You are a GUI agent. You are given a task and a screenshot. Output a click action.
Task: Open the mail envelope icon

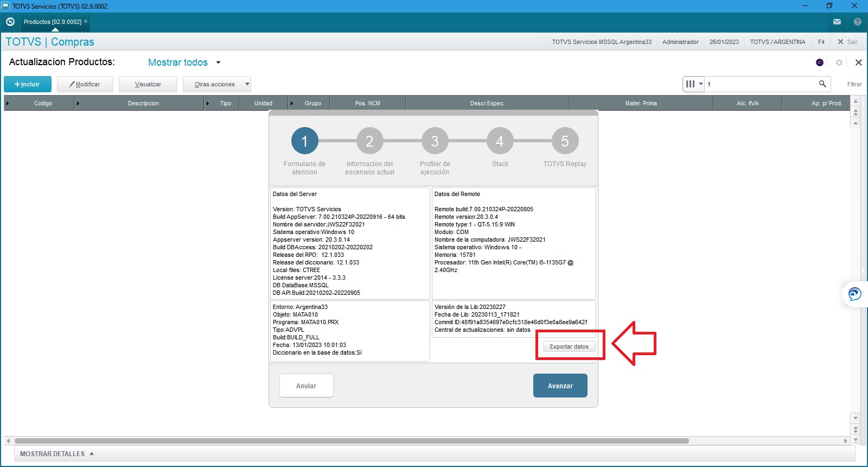coord(837,22)
